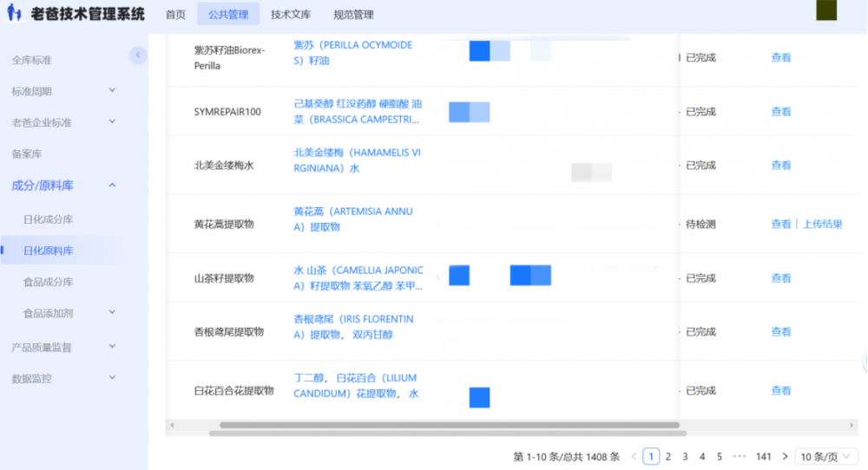Open the 10条/页 page size dropdown
The width and height of the screenshot is (868, 470).
point(827,456)
